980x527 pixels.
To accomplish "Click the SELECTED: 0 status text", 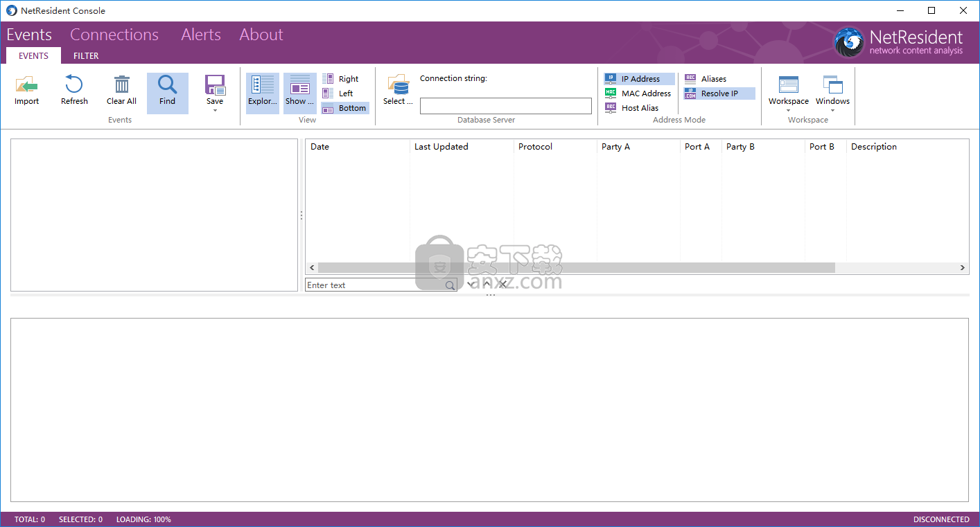I will coord(80,519).
